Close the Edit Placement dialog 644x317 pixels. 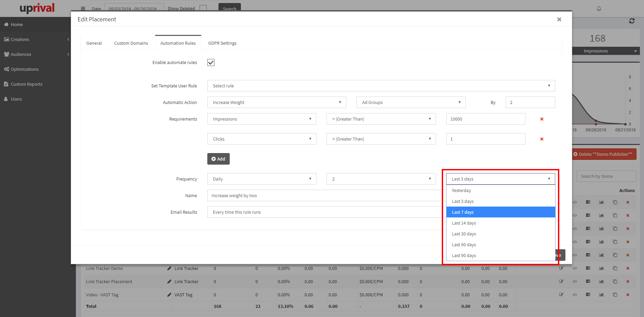(x=559, y=19)
